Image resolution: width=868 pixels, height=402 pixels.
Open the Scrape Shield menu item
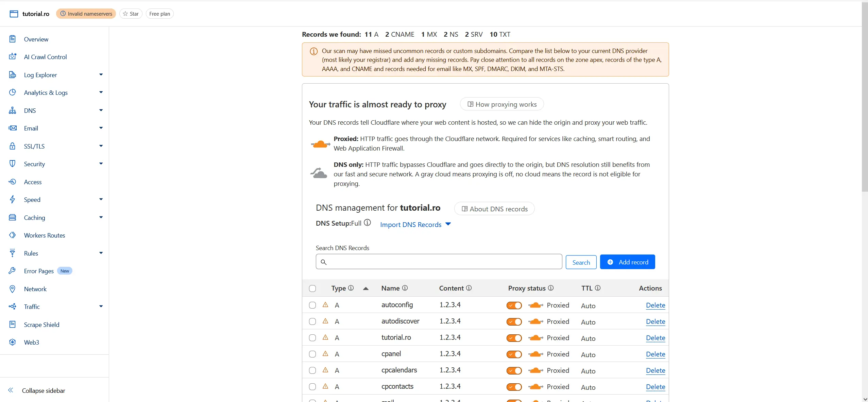tap(41, 325)
